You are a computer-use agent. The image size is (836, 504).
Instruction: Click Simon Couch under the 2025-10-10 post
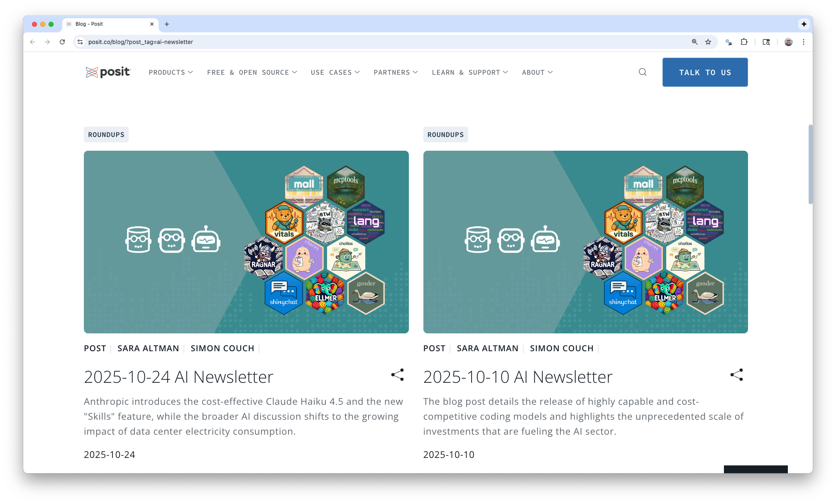point(562,348)
